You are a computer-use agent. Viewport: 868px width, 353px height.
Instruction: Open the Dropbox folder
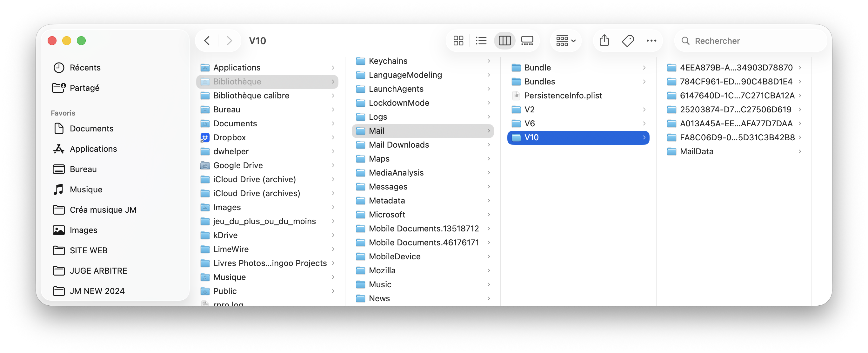point(229,137)
